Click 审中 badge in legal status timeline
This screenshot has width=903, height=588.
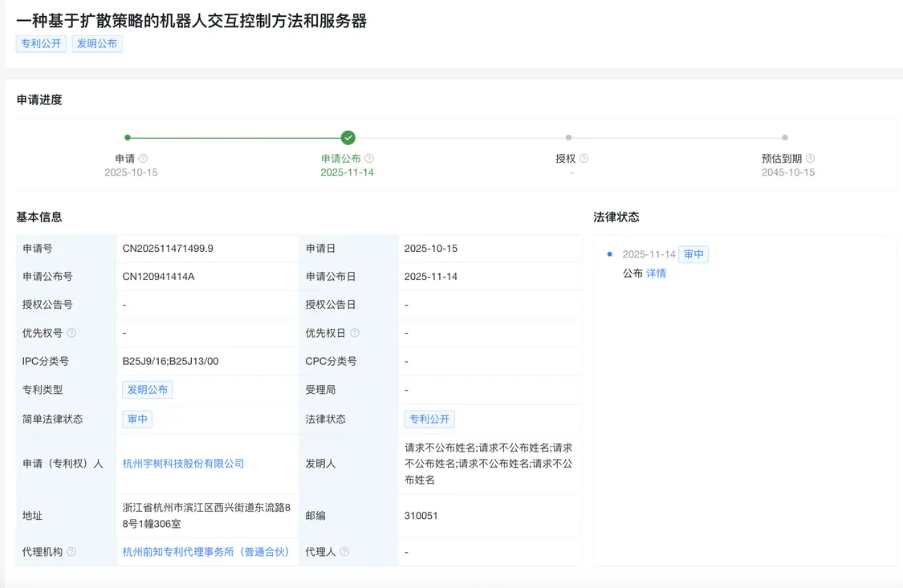(x=694, y=254)
